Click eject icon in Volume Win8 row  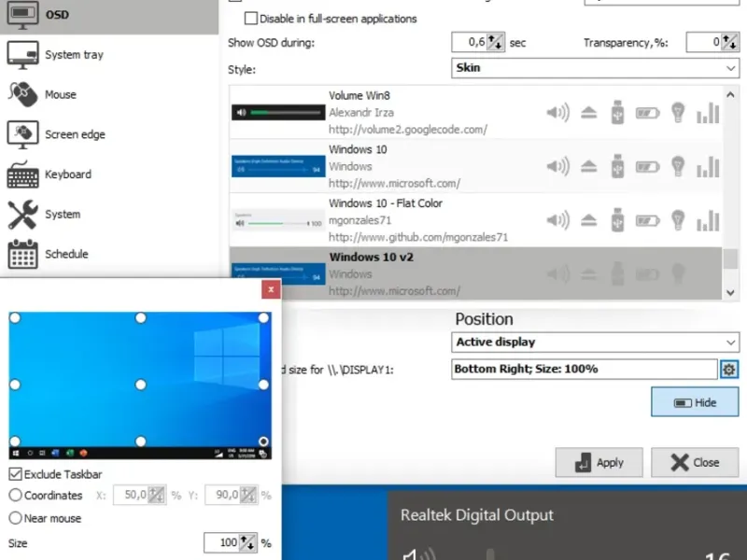tap(589, 113)
